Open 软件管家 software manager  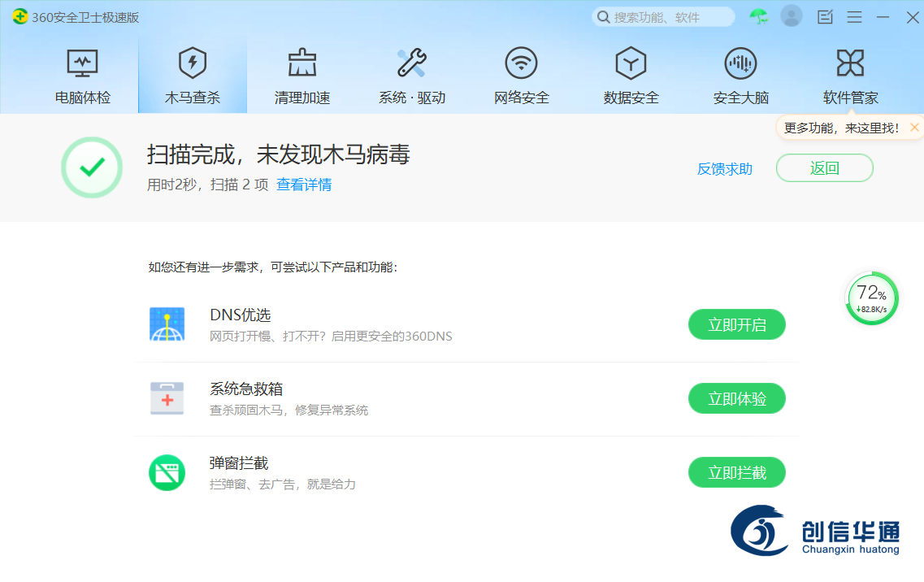pyautogui.click(x=850, y=76)
